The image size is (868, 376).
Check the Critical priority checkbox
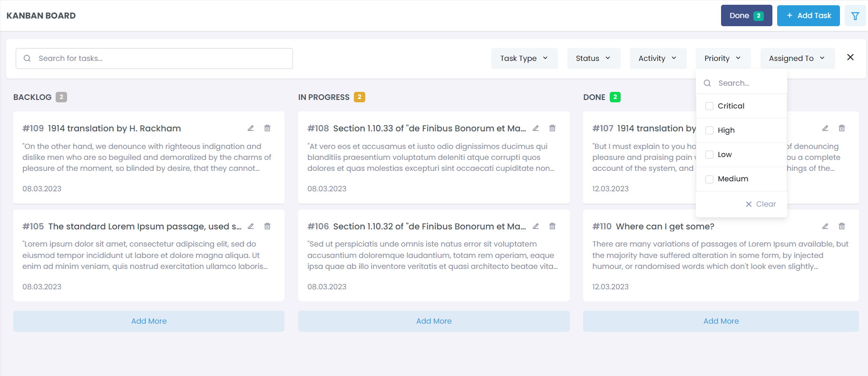point(709,106)
